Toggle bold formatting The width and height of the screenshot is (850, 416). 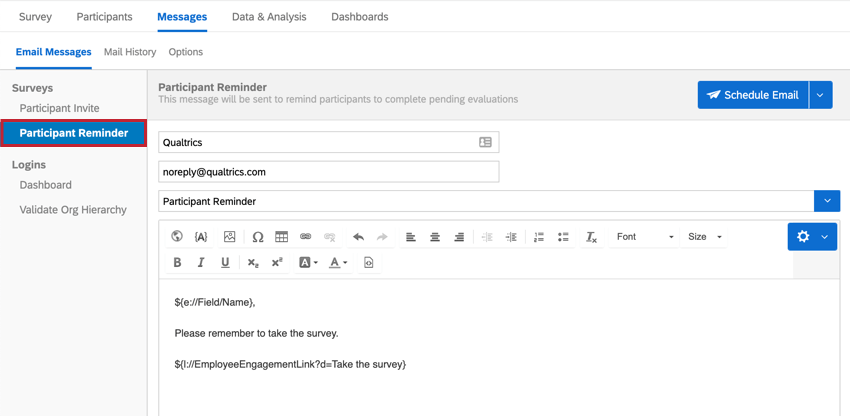(177, 263)
